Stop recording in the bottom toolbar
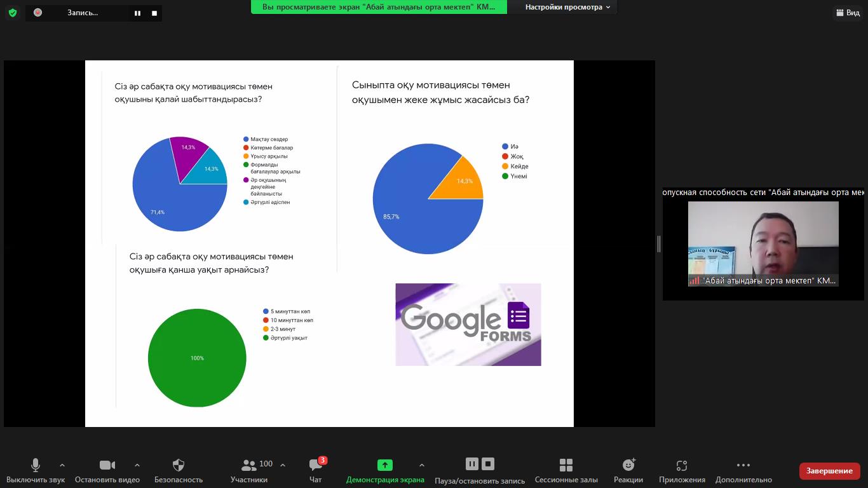Screen dimensions: 868x488 pos(488,464)
